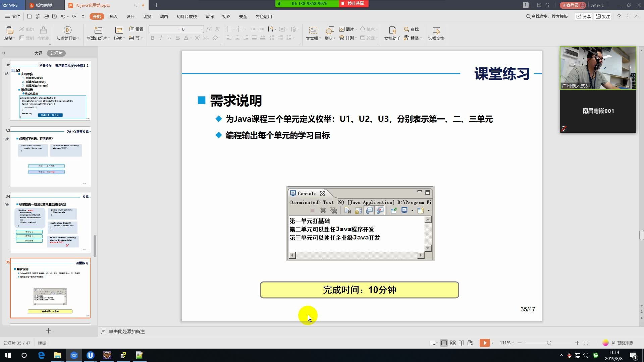Open the 替换 replace dropdown arrow

(420, 38)
